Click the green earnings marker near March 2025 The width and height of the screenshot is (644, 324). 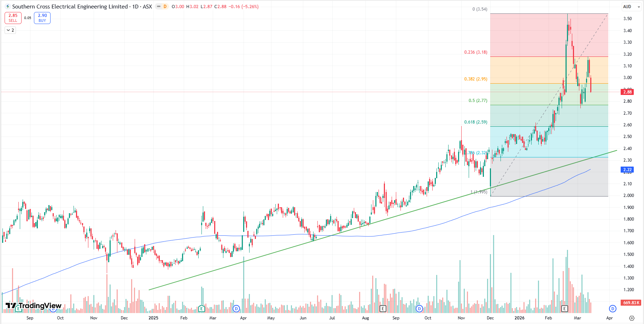click(201, 309)
